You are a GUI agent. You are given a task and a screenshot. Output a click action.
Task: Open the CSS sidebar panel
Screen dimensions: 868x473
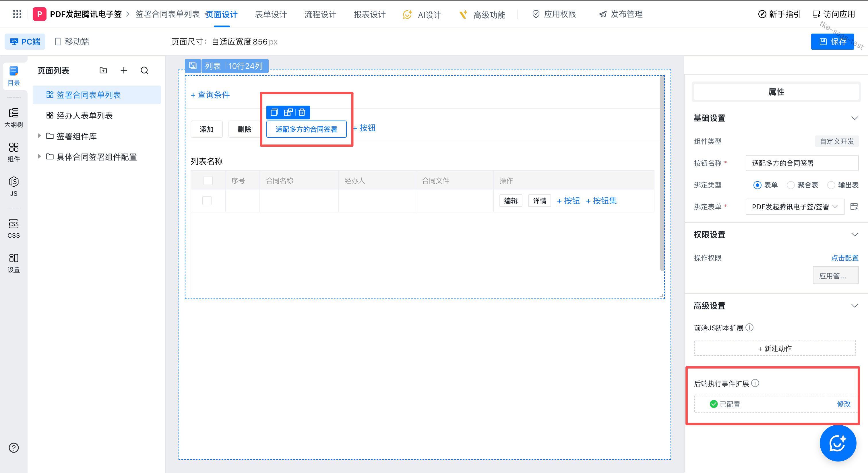(x=13, y=228)
